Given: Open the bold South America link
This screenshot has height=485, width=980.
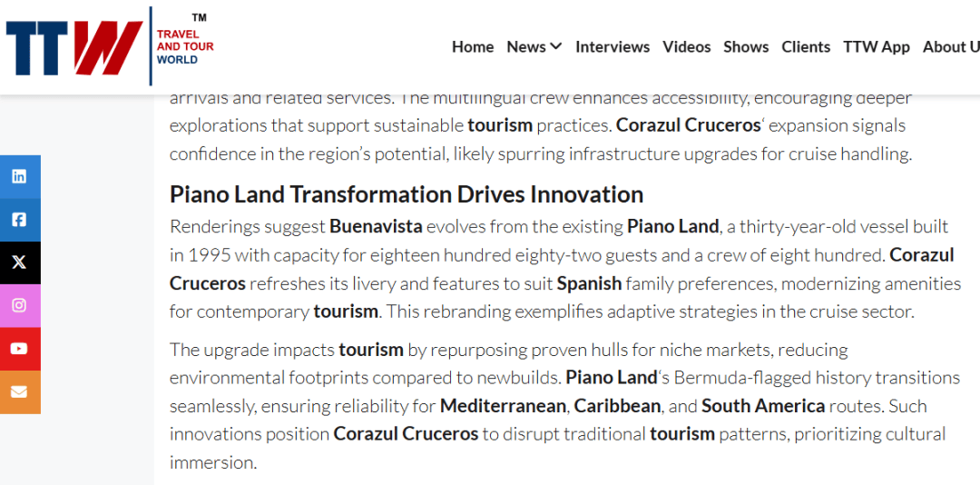Looking at the screenshot, I should [762, 406].
